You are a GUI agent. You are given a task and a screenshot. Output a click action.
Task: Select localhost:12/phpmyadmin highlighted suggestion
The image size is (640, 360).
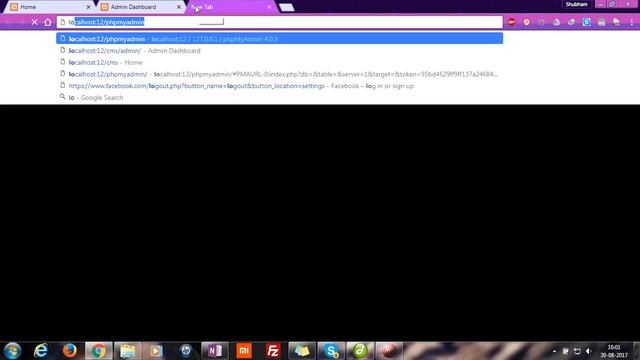pos(280,39)
